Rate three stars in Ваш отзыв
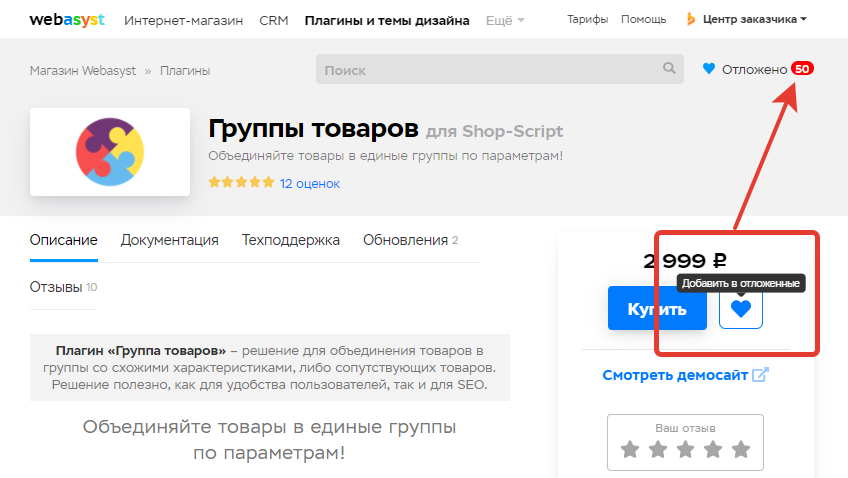Image resolution: width=848 pixels, height=478 pixels. coord(685,449)
